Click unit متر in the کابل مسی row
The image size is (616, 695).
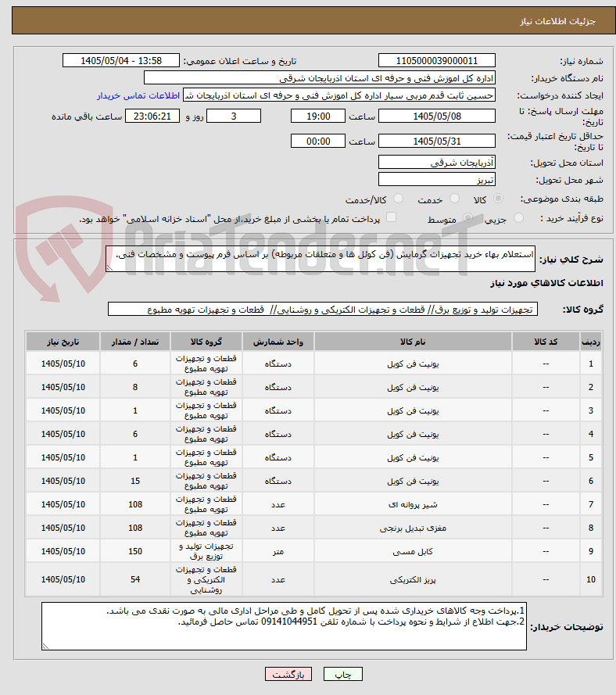pos(278,551)
